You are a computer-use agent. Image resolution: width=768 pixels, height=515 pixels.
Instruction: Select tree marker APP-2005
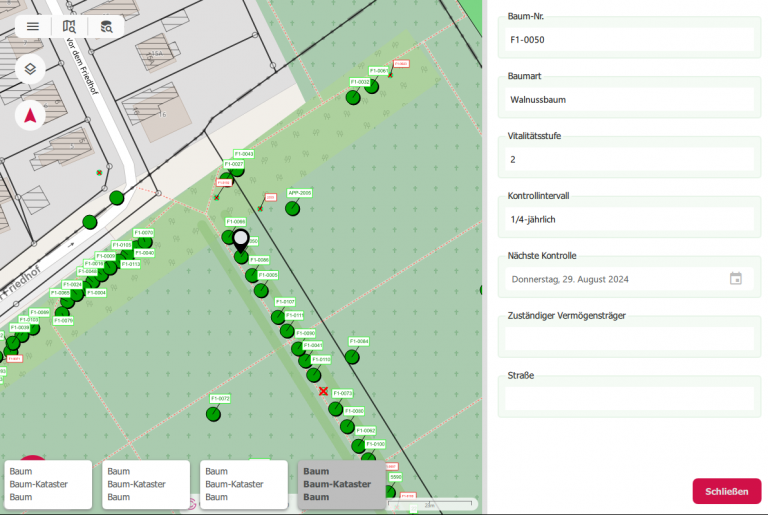point(292,209)
